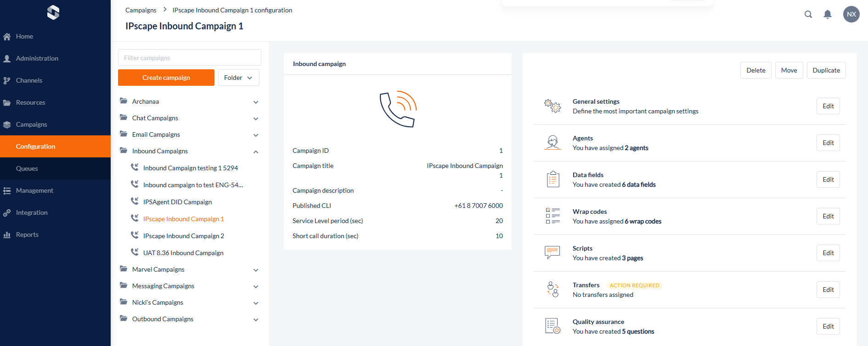Click the Resources folder icon
This screenshot has width=868, height=346.
click(x=7, y=102)
